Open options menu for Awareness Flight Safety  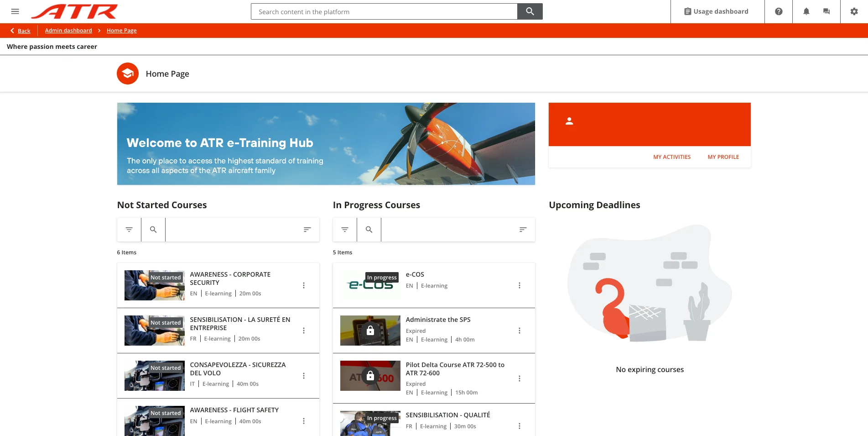[x=304, y=421]
